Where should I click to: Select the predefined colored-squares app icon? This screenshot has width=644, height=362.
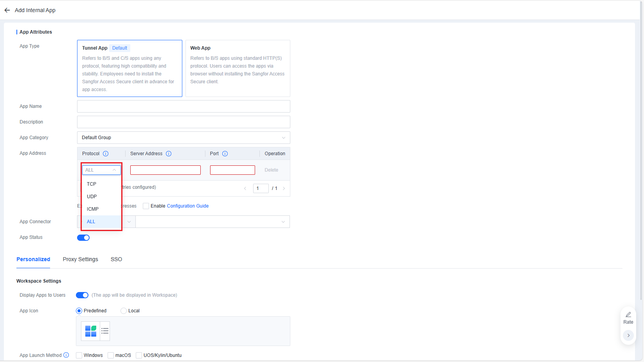click(x=91, y=331)
